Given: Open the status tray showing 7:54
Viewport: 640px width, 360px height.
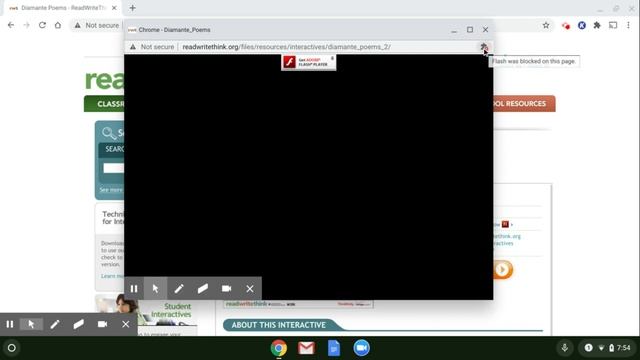Looking at the screenshot, I should pos(608,348).
